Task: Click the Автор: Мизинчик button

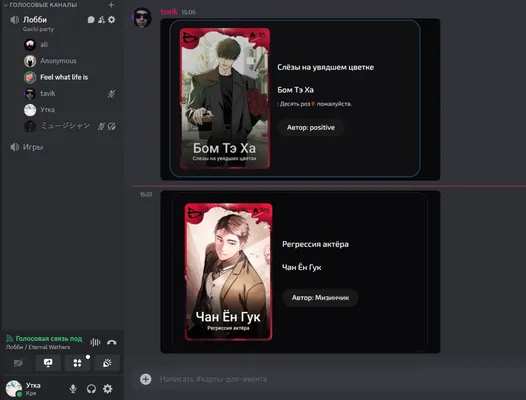Action: point(320,298)
